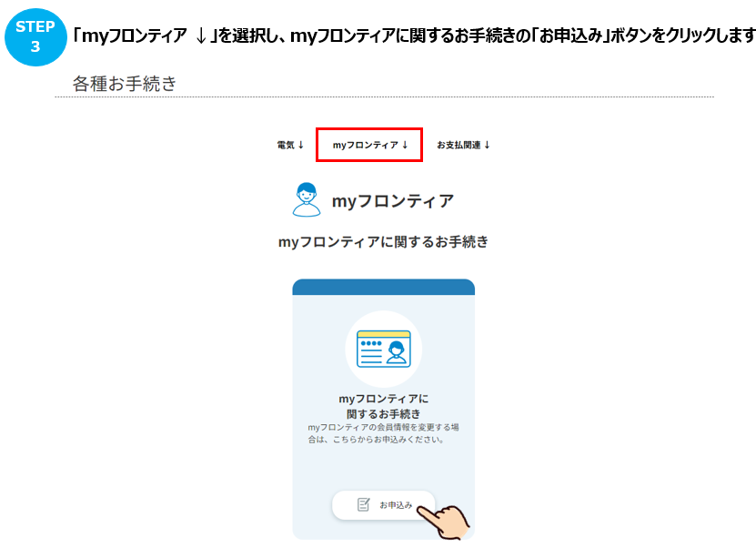Click the myフロンティアに関するお手続き card
The image size is (756, 558).
[382, 410]
